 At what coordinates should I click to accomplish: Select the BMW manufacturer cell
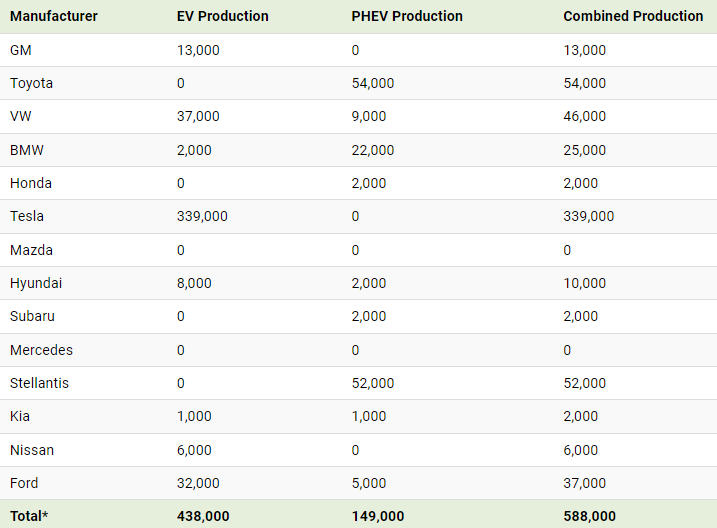[27, 150]
